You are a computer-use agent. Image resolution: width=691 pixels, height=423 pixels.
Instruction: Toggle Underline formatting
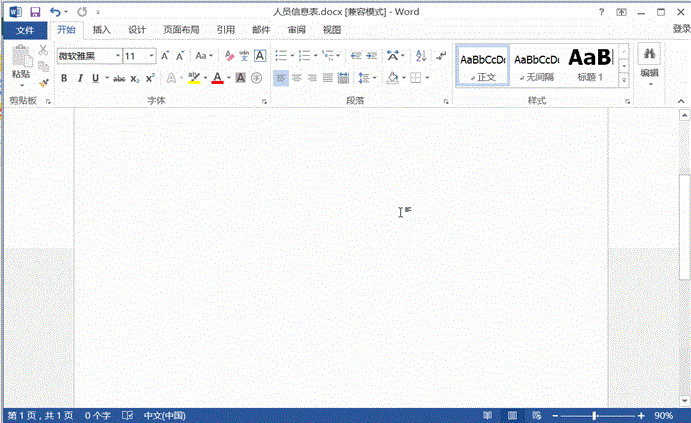click(94, 78)
